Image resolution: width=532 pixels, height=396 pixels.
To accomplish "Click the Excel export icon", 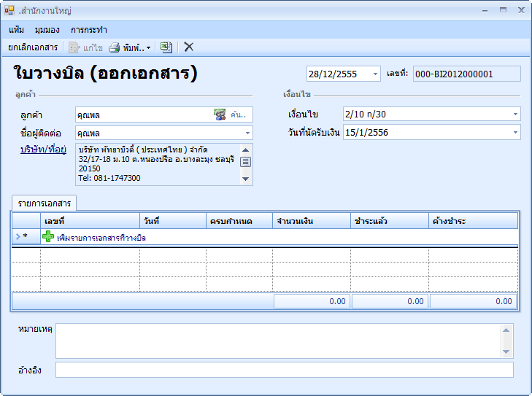I will (x=166, y=47).
